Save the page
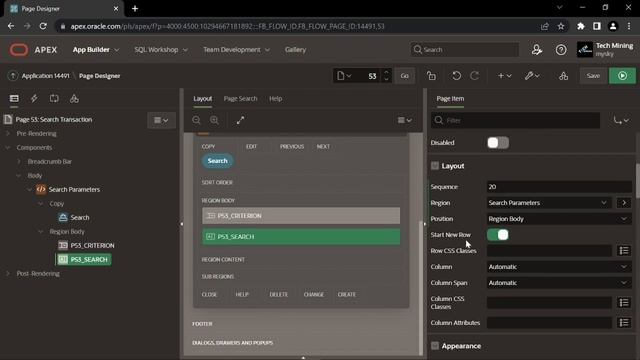This screenshot has height=360, width=640. click(x=593, y=76)
